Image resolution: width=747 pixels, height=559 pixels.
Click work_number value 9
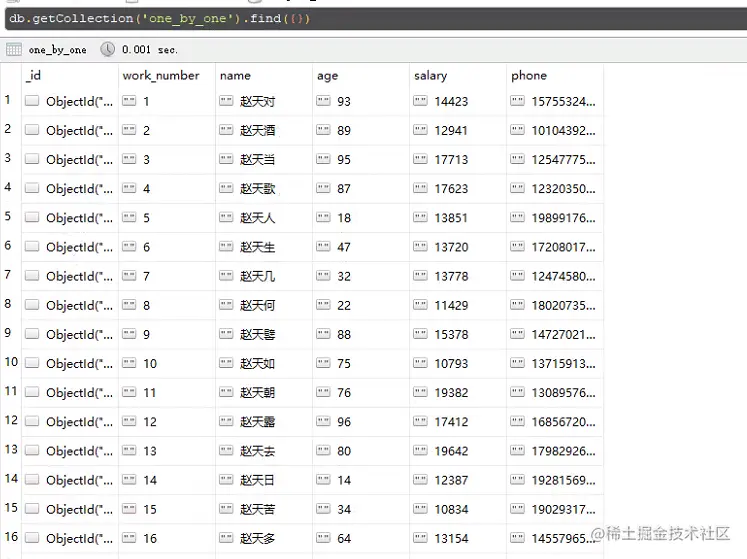coord(147,335)
